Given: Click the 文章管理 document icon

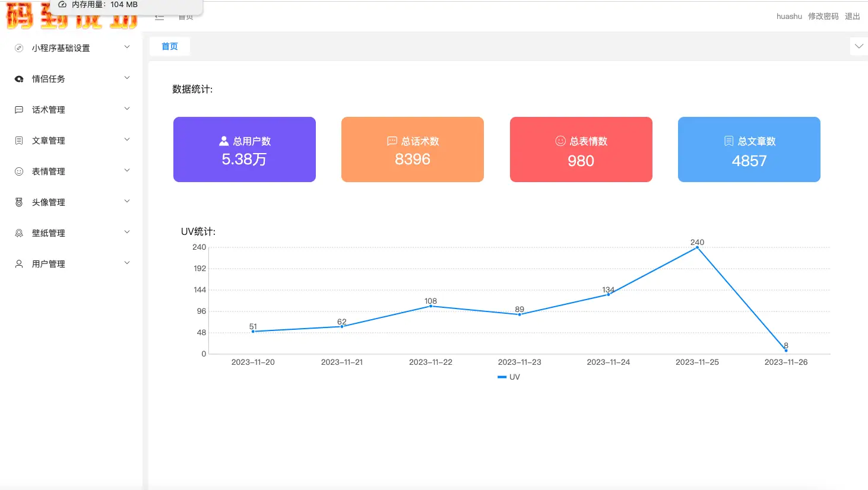Looking at the screenshot, I should (x=19, y=141).
